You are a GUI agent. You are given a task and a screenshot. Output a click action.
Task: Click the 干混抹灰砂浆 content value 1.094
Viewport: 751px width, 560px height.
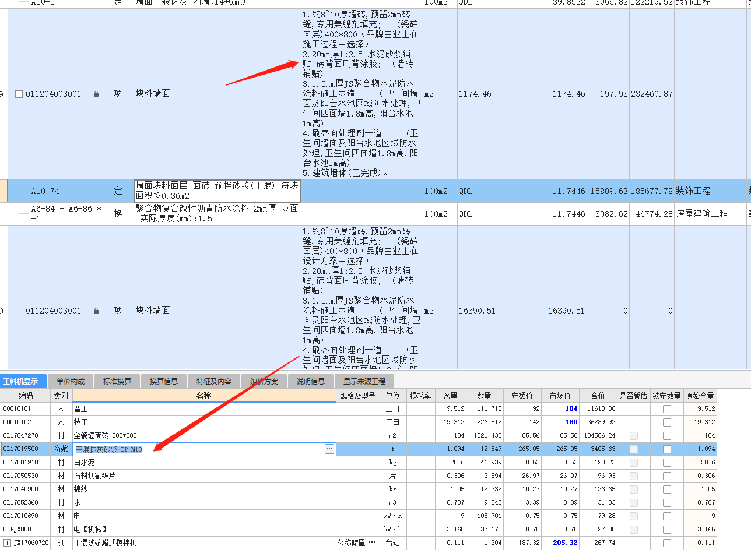[451, 449]
